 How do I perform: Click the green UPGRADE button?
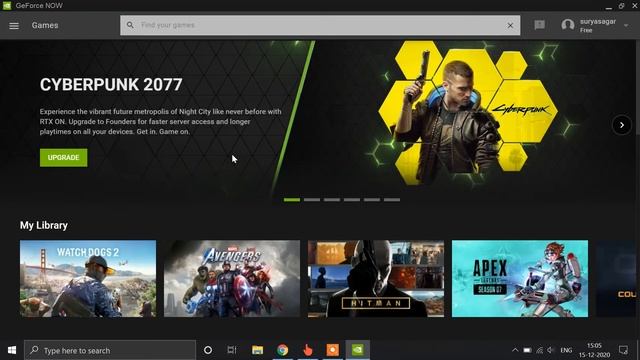[63, 158]
